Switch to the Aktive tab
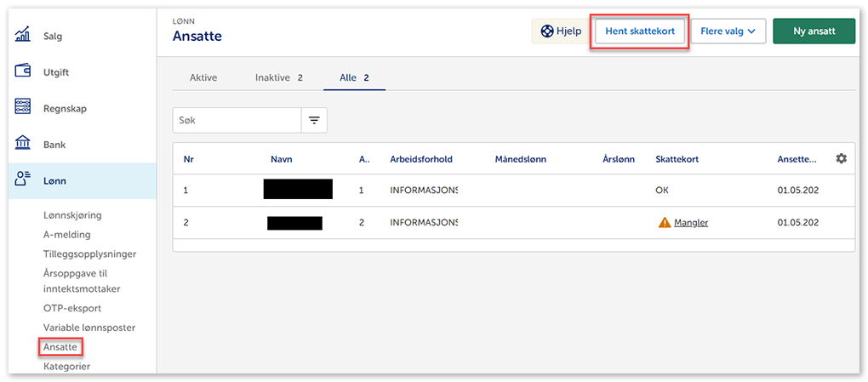Image resolution: width=868 pixels, height=382 pixels. (x=203, y=77)
